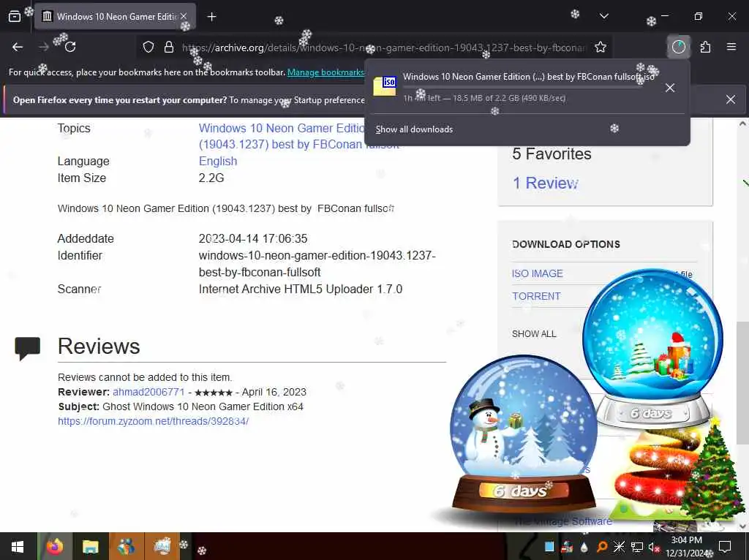Click Firefox icon in the taskbar
Screen dimensions: 749x560
coord(54,547)
